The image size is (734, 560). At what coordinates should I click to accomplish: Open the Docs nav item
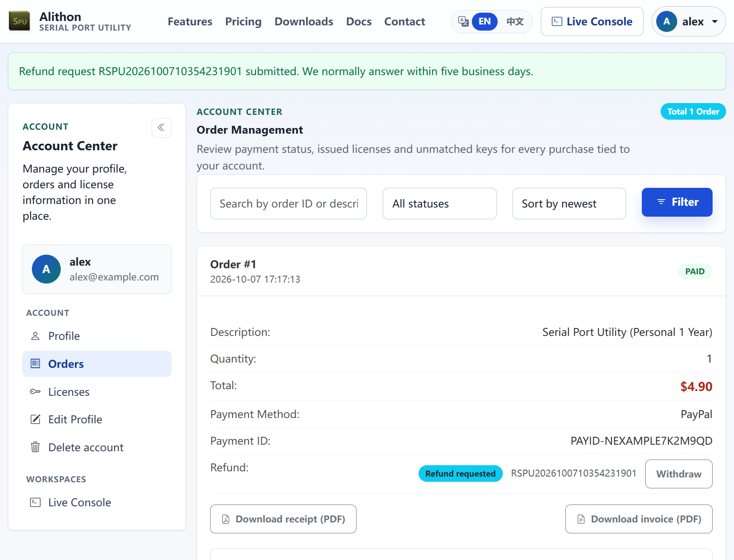tap(359, 21)
